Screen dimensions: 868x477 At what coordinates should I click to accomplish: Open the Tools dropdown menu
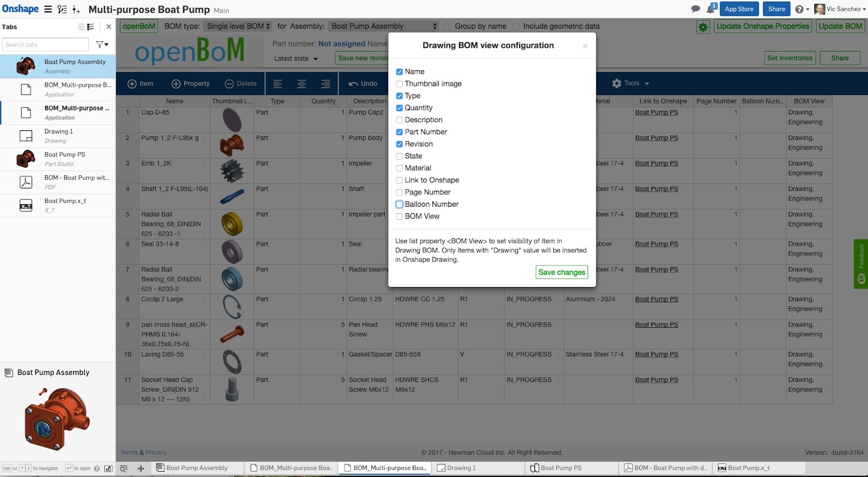(x=630, y=84)
